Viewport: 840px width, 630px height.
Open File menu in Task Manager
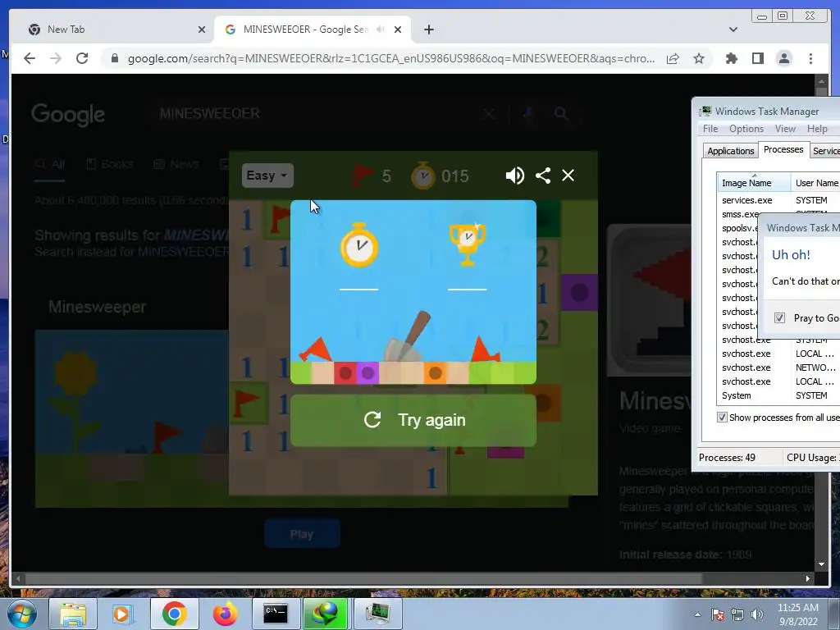(710, 129)
